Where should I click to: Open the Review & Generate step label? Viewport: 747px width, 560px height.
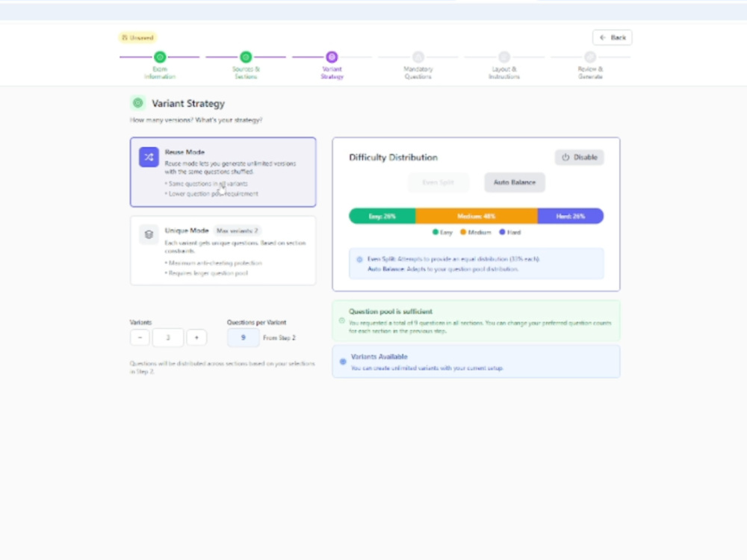[x=590, y=73]
